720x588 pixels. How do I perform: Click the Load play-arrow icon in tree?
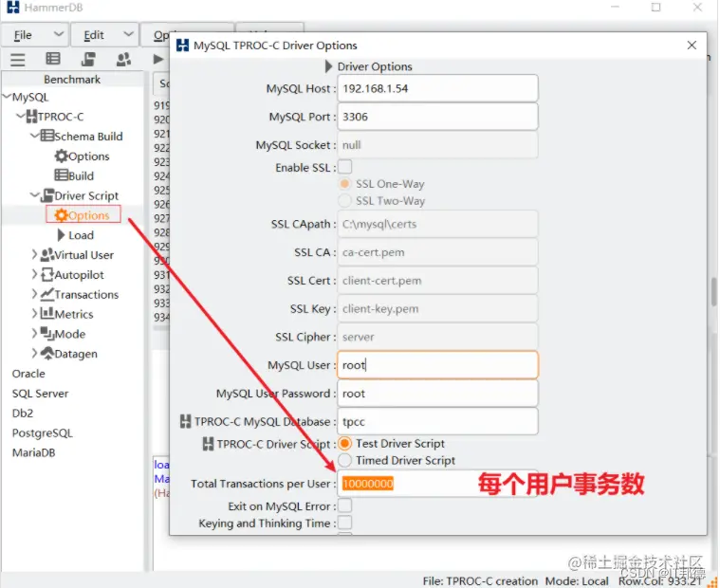click(x=61, y=235)
